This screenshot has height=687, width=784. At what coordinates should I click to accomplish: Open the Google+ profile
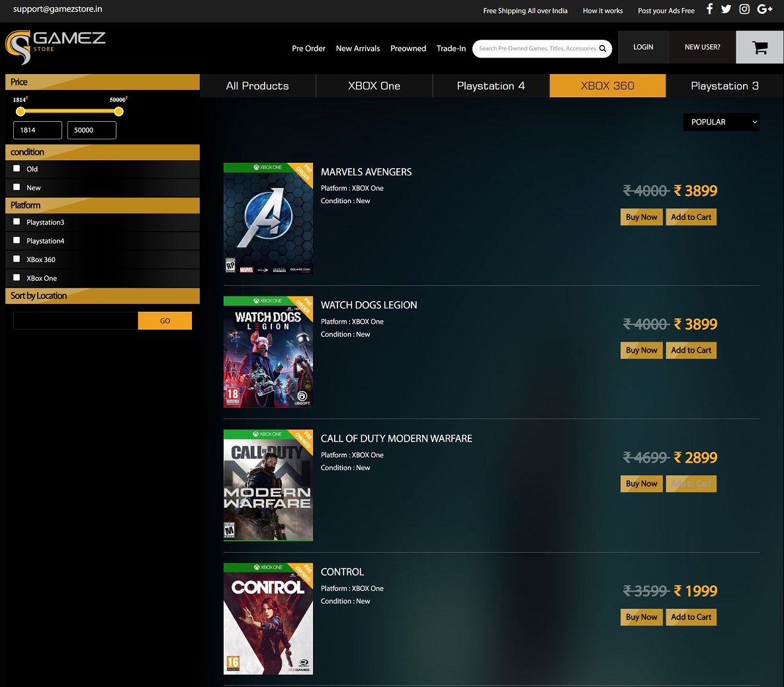(x=763, y=9)
